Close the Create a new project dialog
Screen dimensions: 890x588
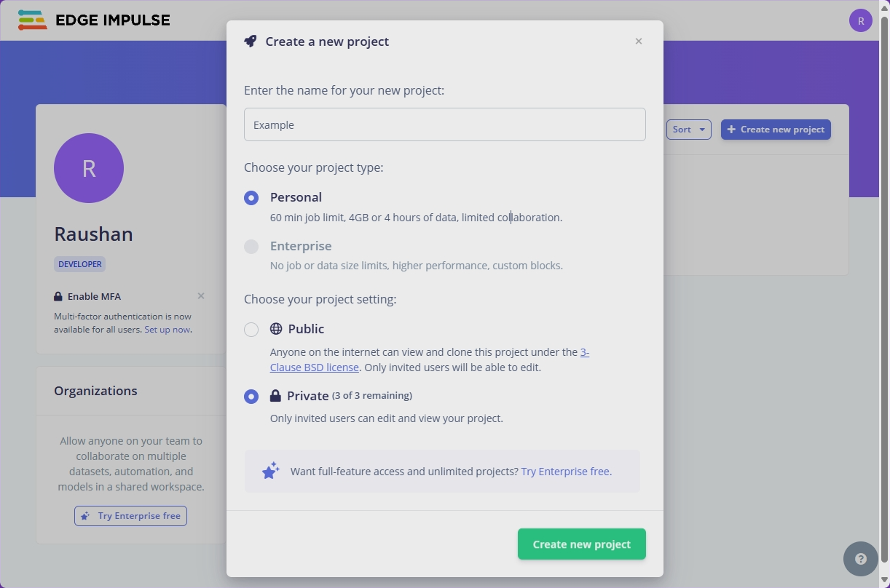click(639, 41)
